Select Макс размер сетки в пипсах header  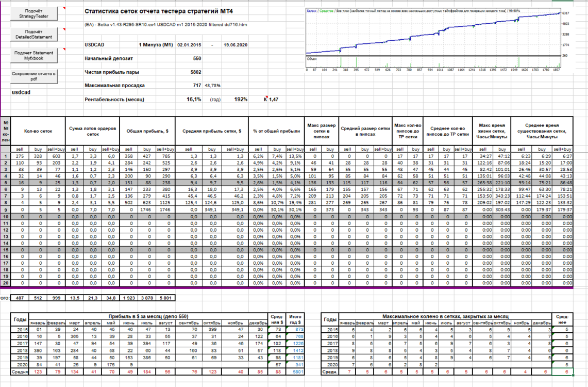322,131
